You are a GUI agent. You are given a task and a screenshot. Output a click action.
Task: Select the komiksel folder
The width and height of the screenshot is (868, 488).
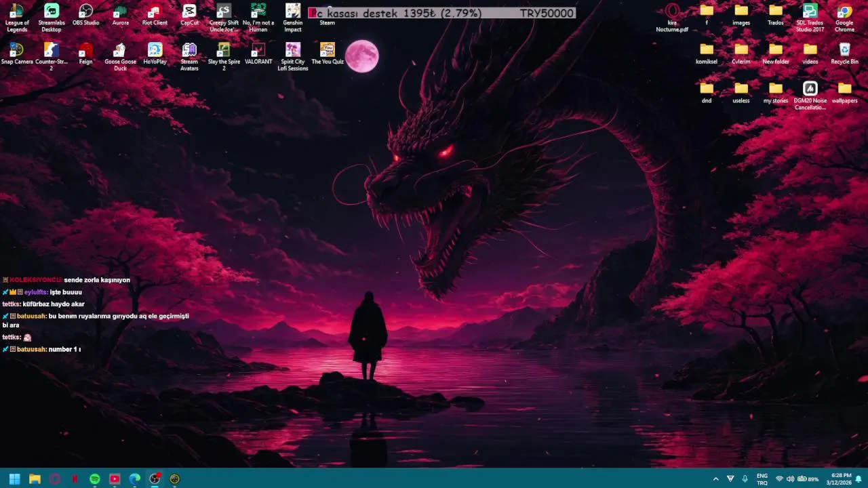tap(707, 54)
